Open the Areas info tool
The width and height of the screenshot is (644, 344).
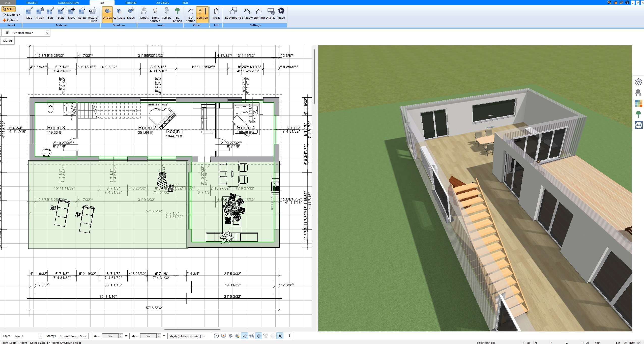click(217, 14)
